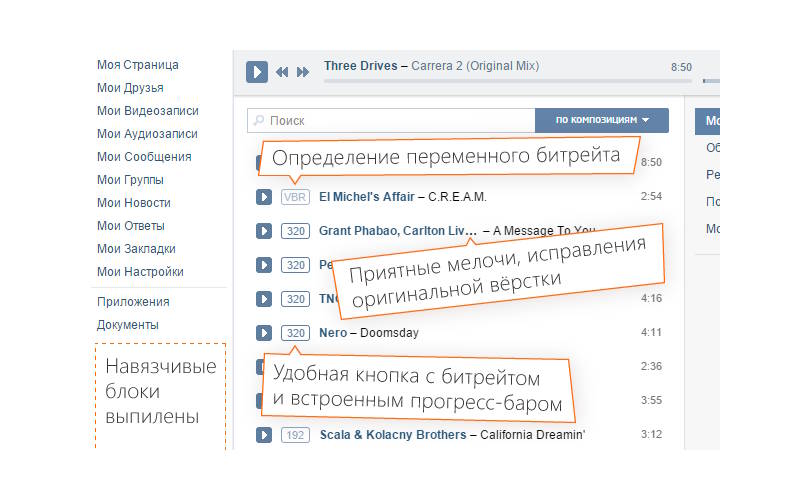
Task: Click the 320 badge on the 'Pe' row
Action: 295,265
